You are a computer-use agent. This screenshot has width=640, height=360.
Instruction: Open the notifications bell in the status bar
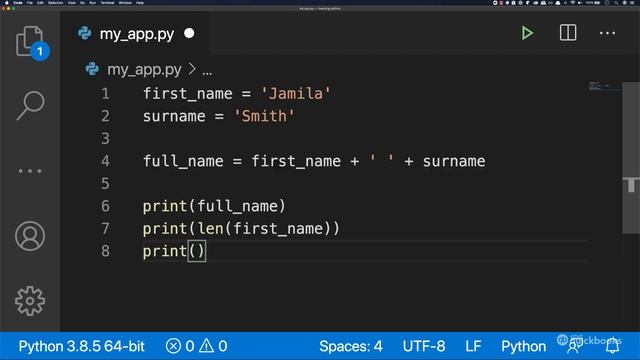click(613, 346)
